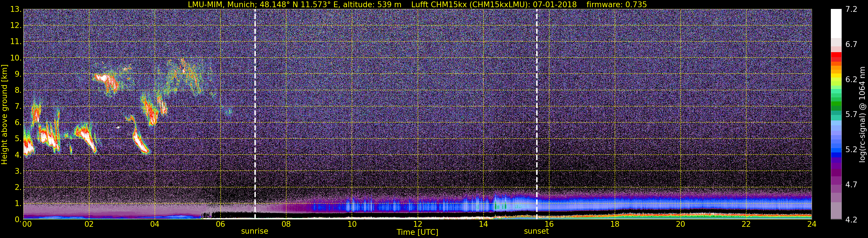868x238 pixels.
Task: Click the "5." height axis tick label
Action: coord(18,139)
